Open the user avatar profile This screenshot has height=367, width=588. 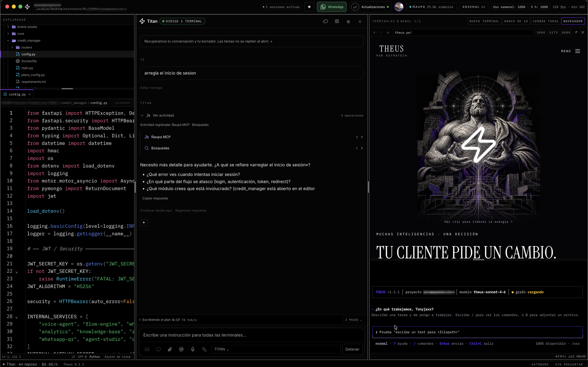pos(399,7)
